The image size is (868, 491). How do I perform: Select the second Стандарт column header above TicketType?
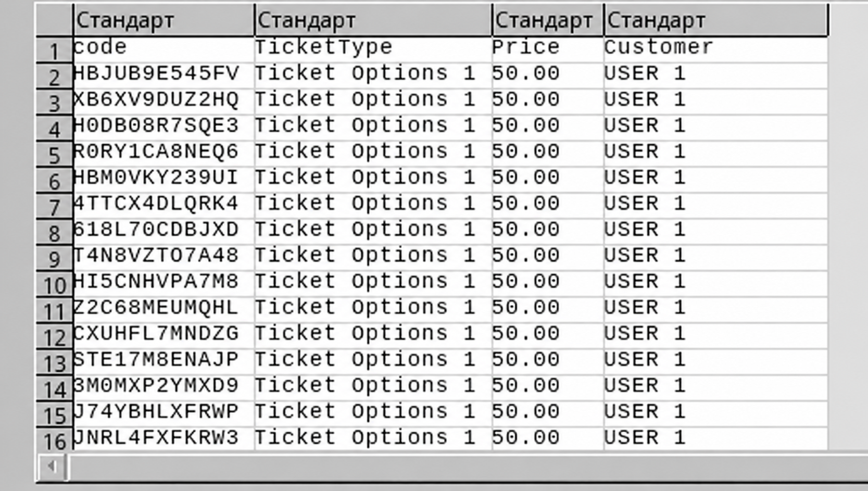373,21
